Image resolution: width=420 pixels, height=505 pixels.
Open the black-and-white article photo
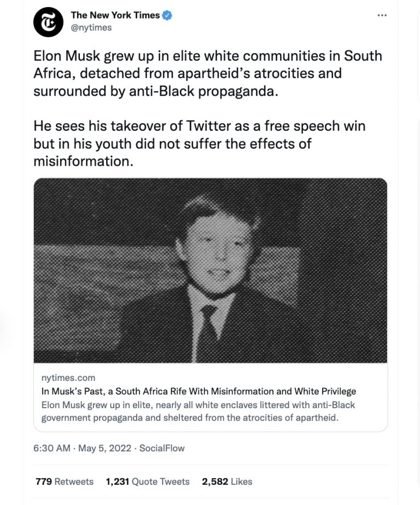[x=211, y=270]
